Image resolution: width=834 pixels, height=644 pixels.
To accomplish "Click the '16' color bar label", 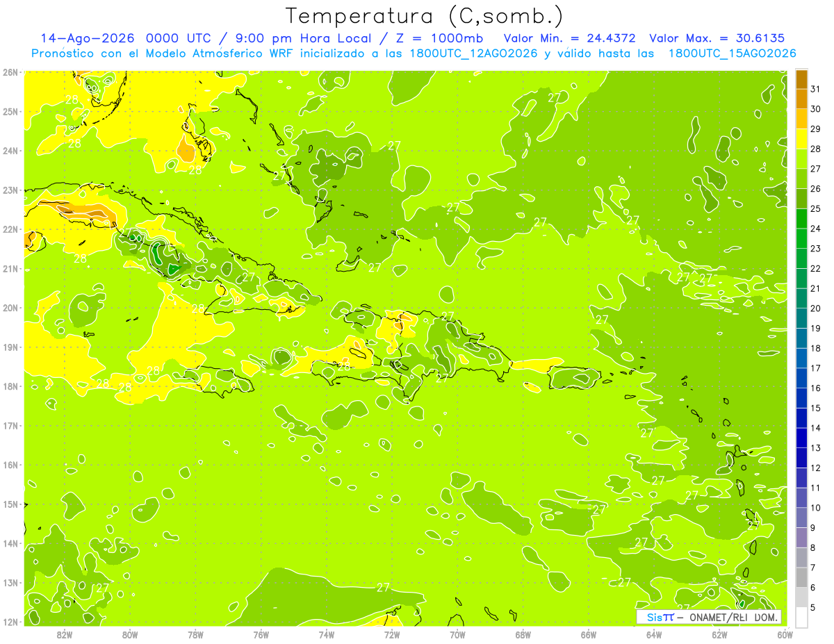I will coord(816,388).
